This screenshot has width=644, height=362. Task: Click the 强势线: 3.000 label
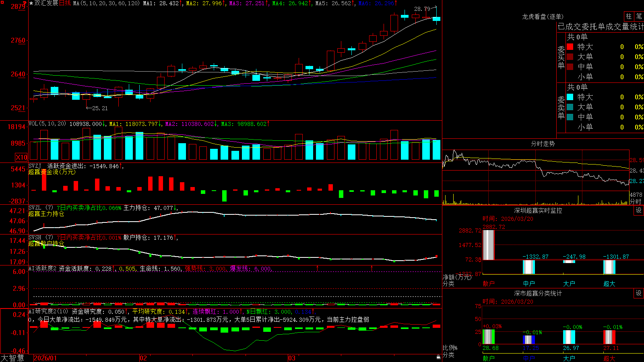205,268
